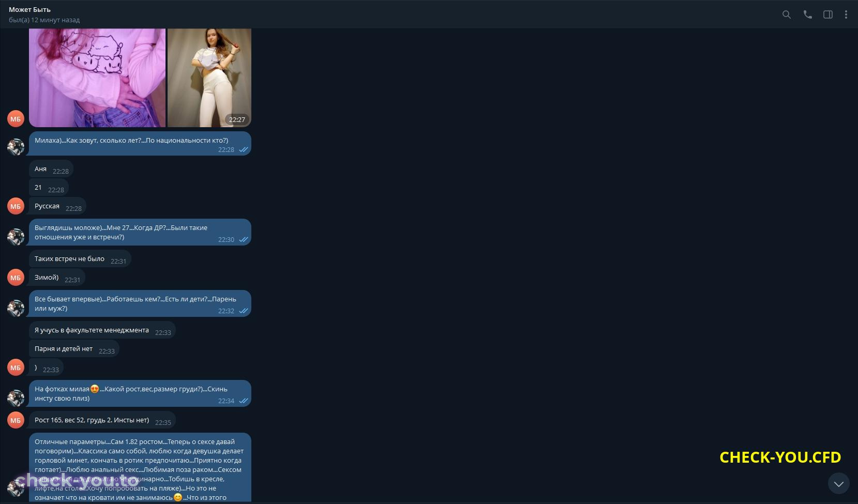858x504 pixels.
Task: Select the message "Таких встреч не было"
Action: coord(80,259)
